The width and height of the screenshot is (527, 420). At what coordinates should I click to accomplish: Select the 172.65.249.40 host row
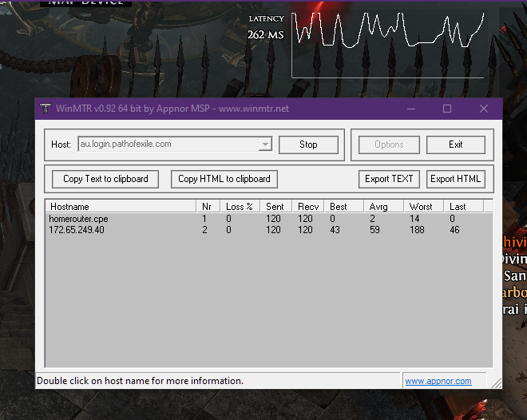point(269,230)
